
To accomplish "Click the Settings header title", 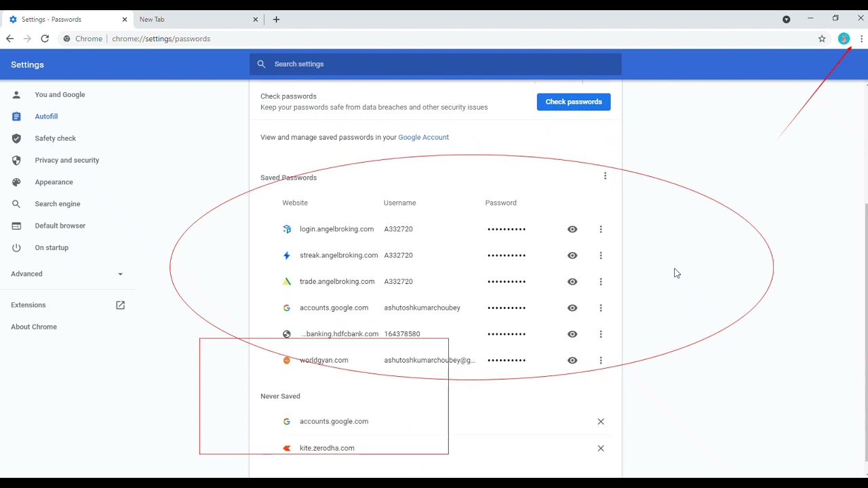I will click(27, 64).
